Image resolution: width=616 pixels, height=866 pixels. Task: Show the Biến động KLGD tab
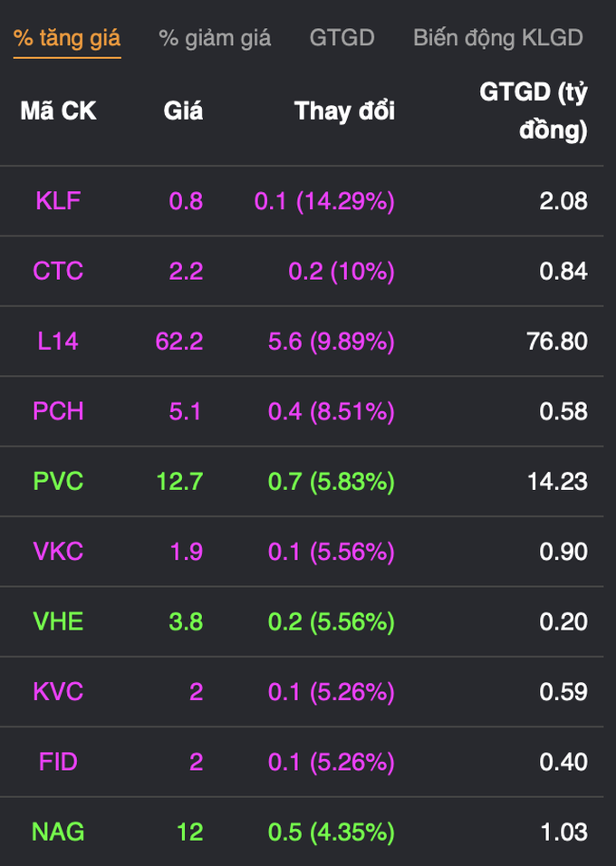pyautogui.click(x=497, y=38)
